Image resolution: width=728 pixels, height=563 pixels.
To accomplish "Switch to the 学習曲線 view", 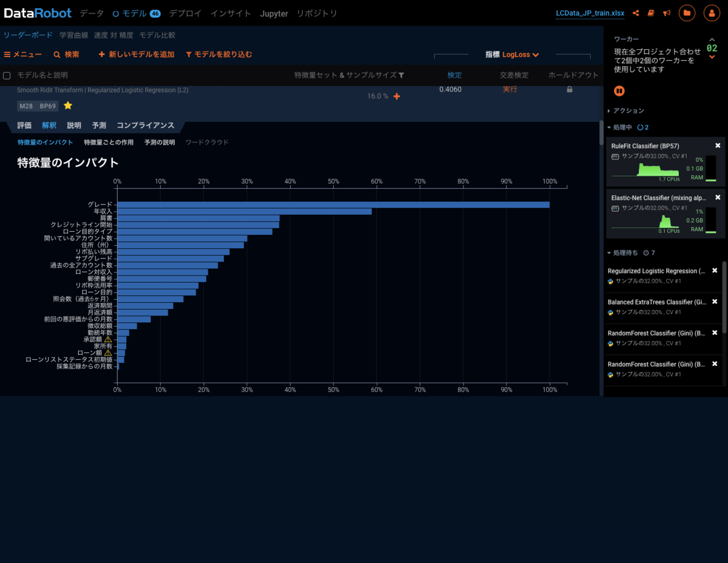I will click(73, 35).
